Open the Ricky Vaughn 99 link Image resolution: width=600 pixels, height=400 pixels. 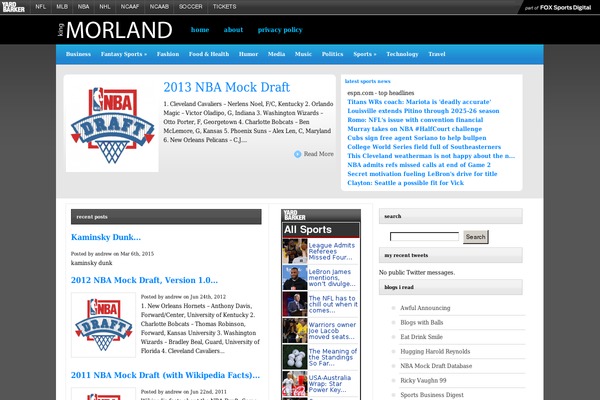point(423,380)
